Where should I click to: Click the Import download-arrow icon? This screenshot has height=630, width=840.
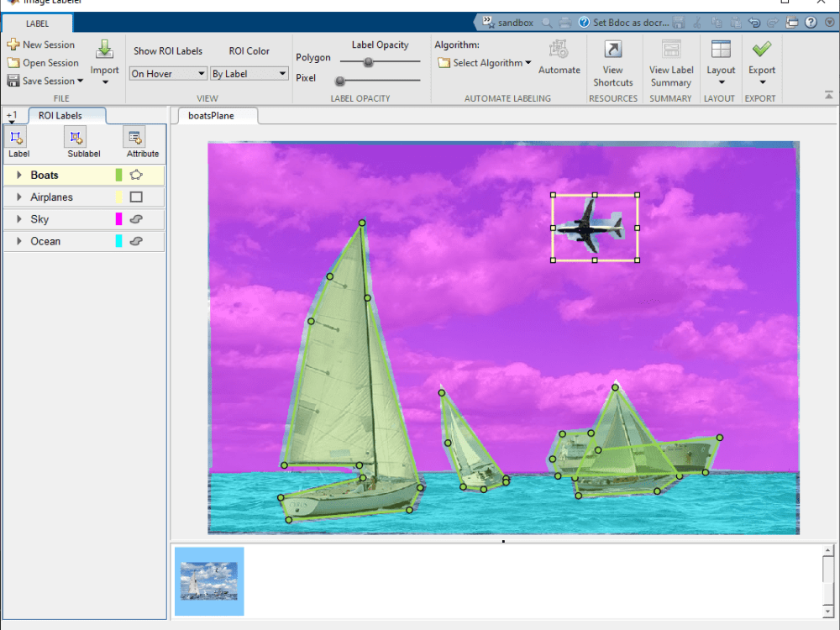click(x=104, y=50)
